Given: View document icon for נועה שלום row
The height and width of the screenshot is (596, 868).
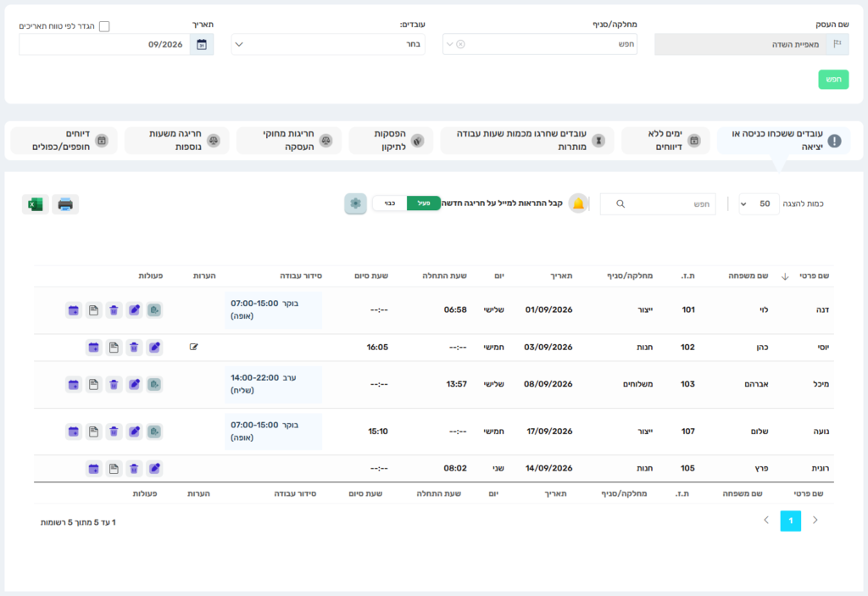Looking at the screenshot, I should (x=93, y=432).
